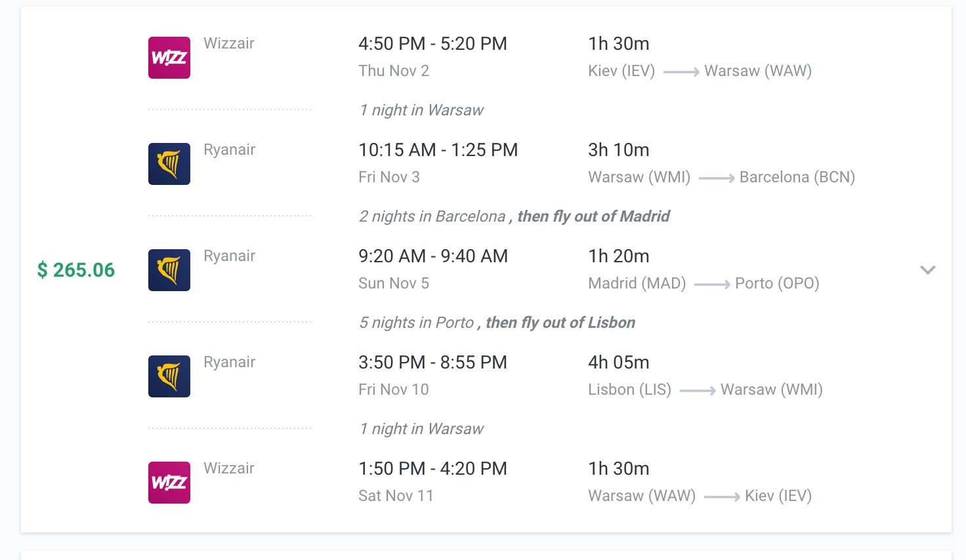Viewport: 966px width, 560px height.
Task: Click Ryanair logo for Madrid to Porto flight
Action: [x=169, y=270]
